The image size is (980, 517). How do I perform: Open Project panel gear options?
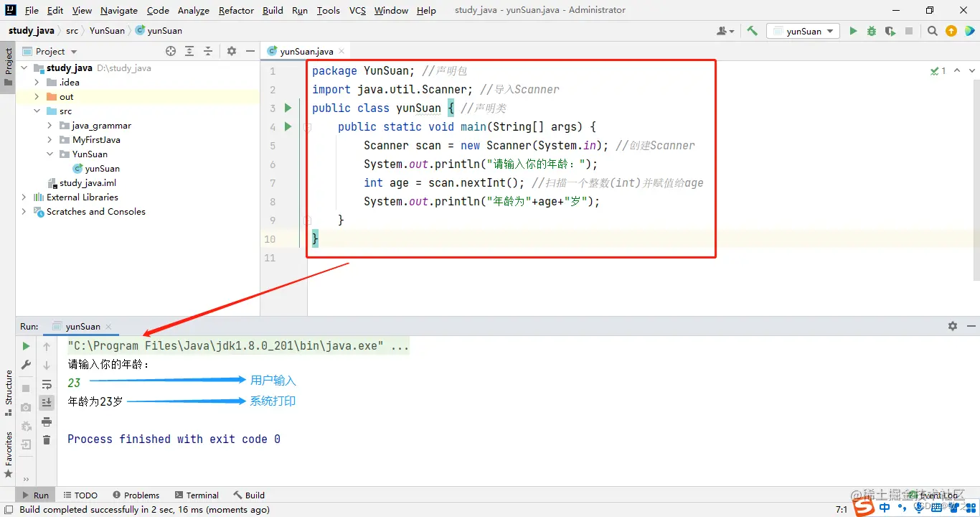pyautogui.click(x=232, y=51)
